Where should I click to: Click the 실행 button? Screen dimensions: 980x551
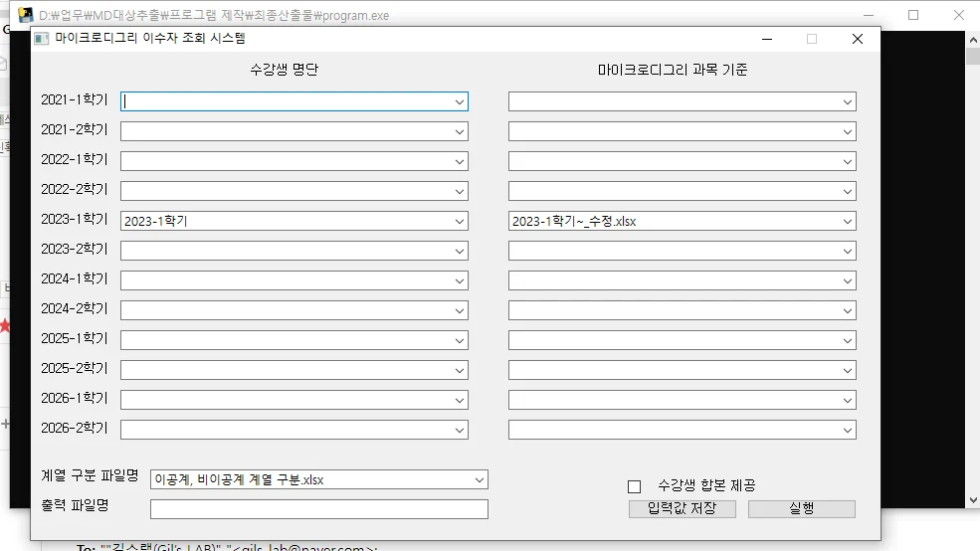click(802, 508)
